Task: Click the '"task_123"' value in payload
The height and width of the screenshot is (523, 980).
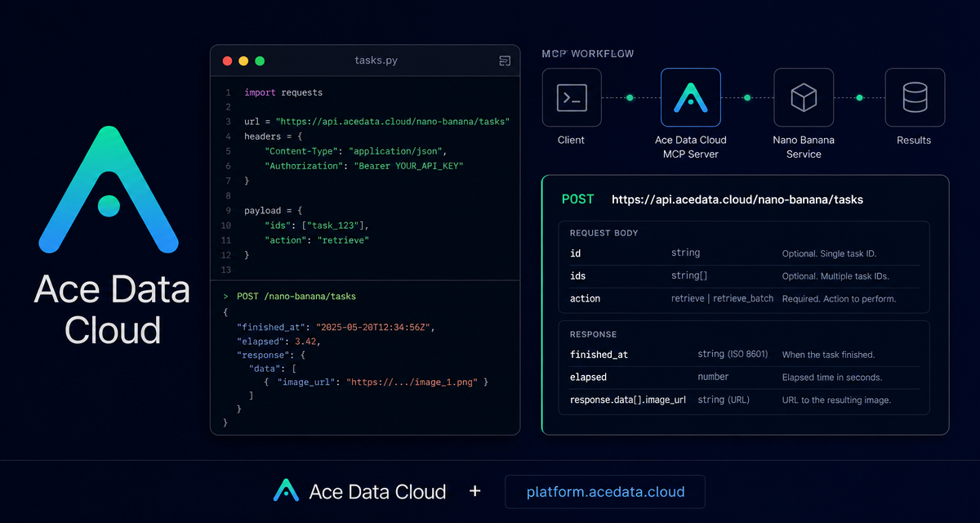Action: [336, 225]
